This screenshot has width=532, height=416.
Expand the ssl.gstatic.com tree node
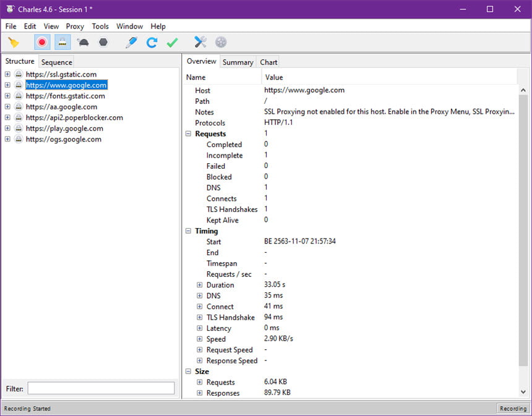(x=7, y=74)
